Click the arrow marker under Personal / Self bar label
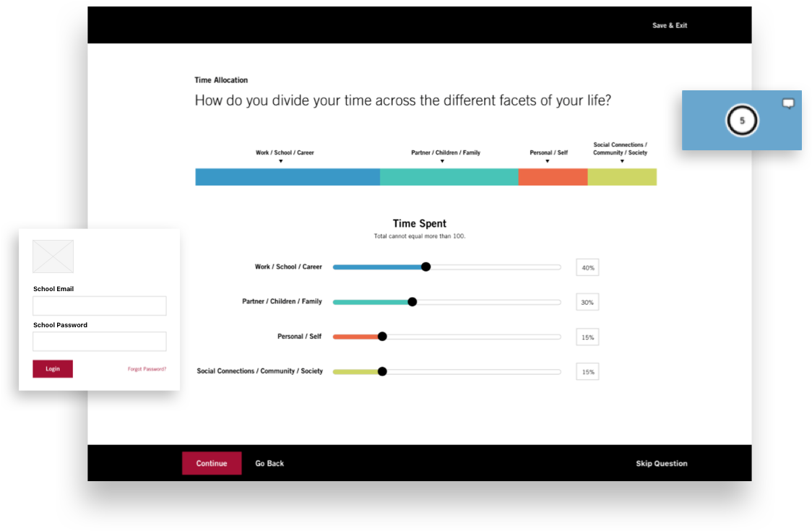The image size is (812, 531). [x=548, y=161]
